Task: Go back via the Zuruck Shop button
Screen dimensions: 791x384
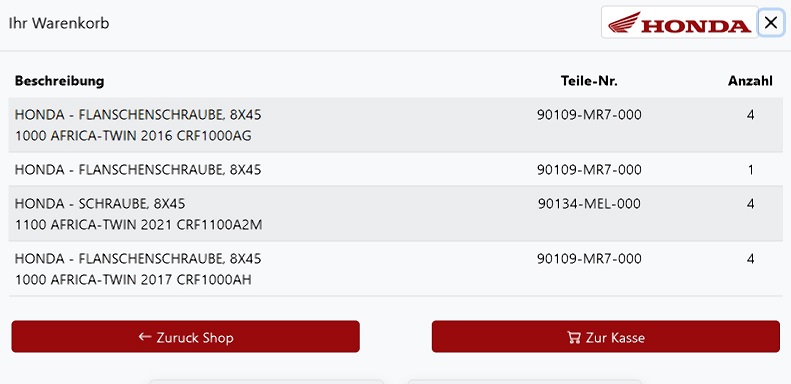Action: click(x=186, y=337)
